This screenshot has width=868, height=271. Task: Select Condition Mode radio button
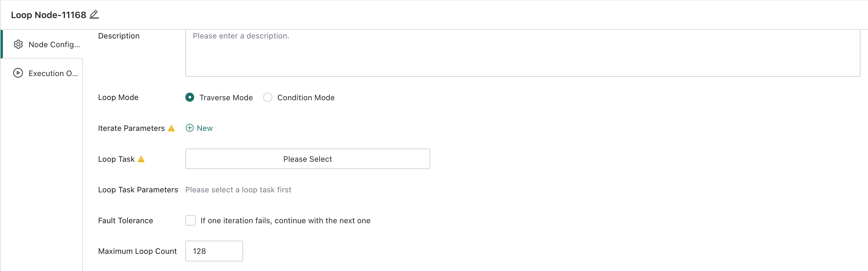click(x=268, y=97)
